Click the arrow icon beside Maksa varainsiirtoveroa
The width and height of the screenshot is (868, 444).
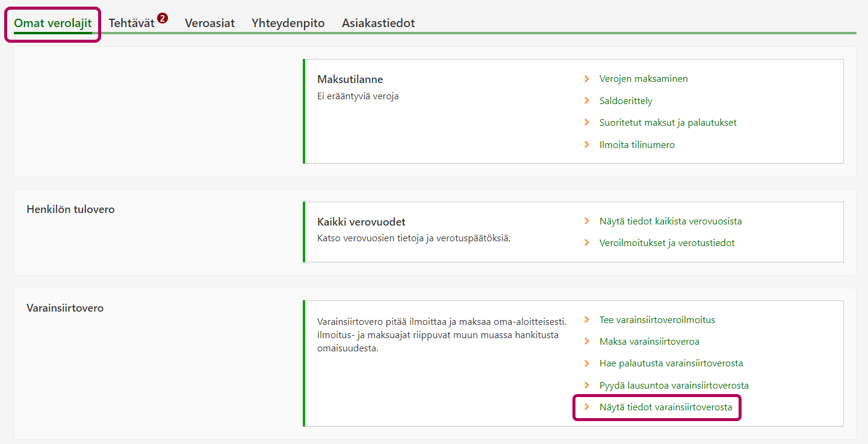point(586,341)
